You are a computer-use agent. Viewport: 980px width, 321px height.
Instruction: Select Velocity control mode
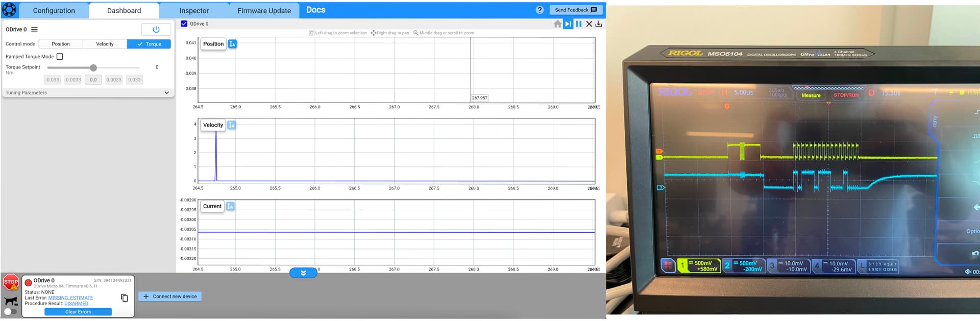(x=105, y=44)
